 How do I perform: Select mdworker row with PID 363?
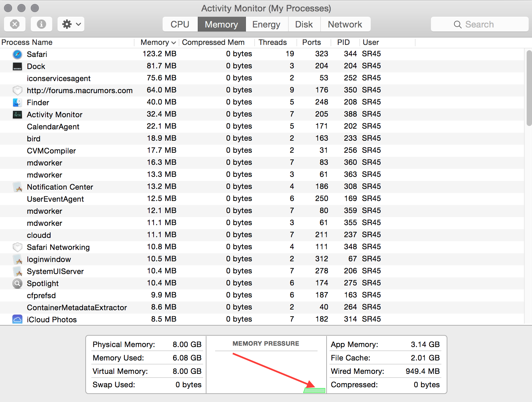pyautogui.click(x=262, y=175)
